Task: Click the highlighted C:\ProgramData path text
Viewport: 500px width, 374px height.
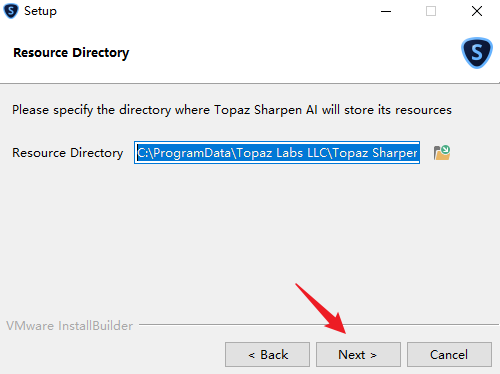Action: click(277, 153)
